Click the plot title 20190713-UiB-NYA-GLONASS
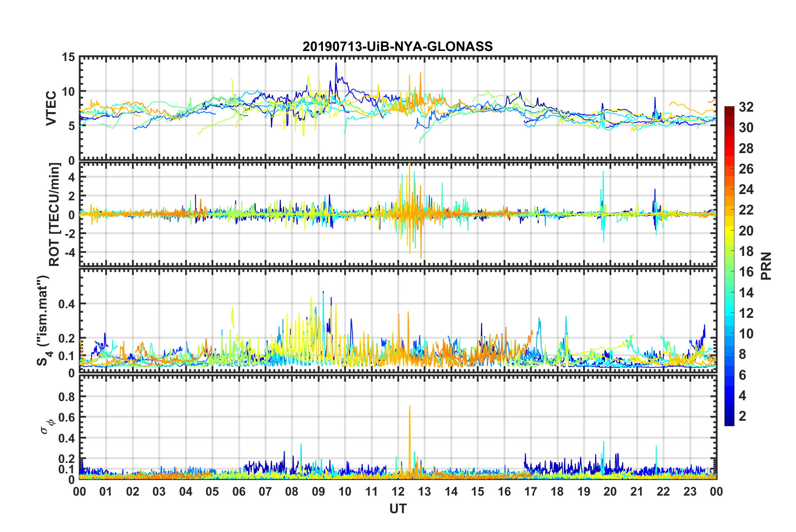This screenshot has height=532, width=796. (x=398, y=46)
